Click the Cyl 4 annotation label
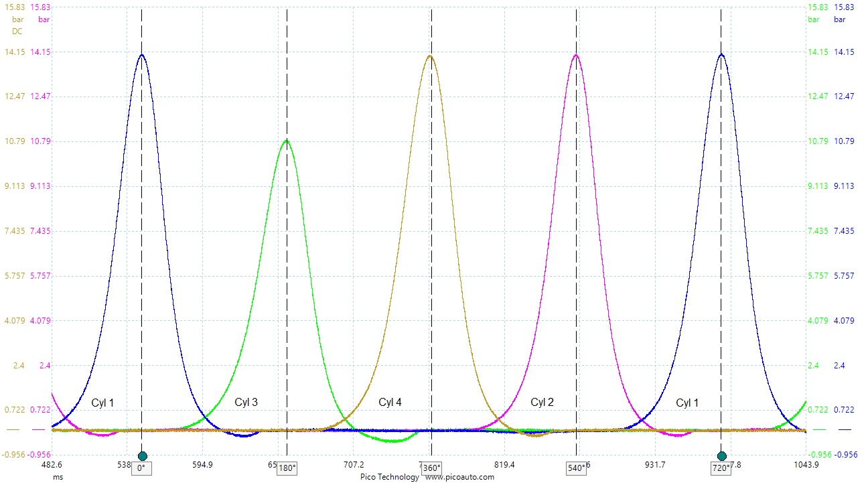 pos(390,403)
